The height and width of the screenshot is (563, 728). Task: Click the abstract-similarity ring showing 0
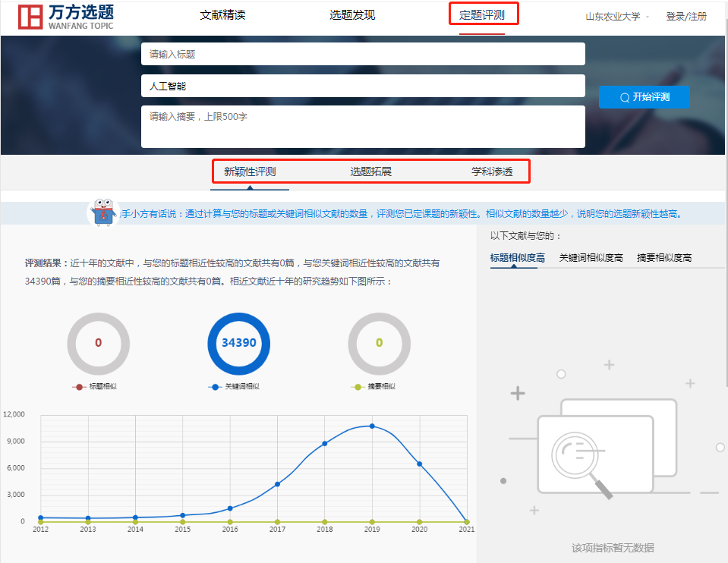click(379, 343)
